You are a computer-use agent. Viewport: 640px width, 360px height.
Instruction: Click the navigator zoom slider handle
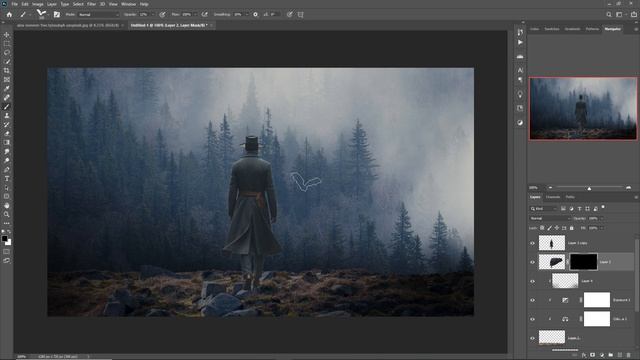tap(589, 189)
